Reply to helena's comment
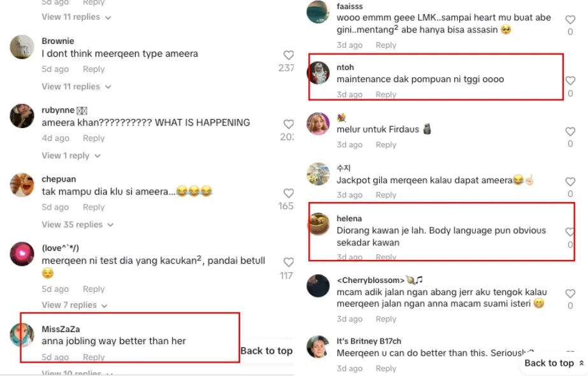The height and width of the screenshot is (376, 588). pyautogui.click(x=386, y=257)
